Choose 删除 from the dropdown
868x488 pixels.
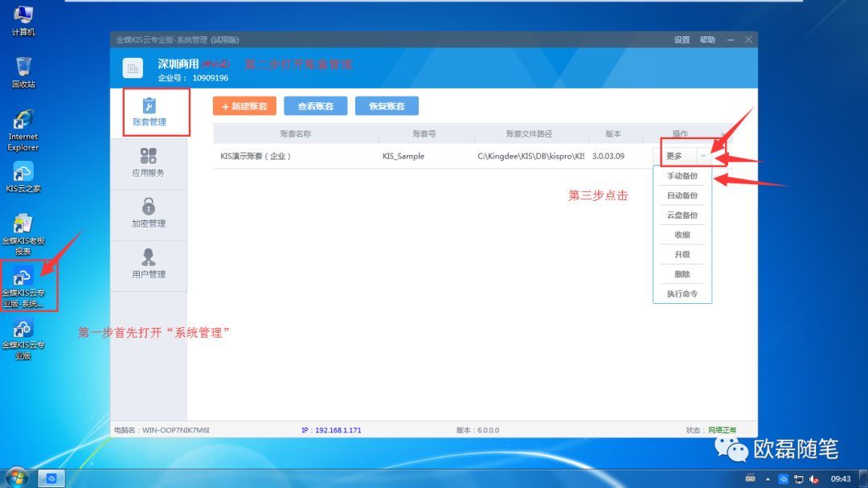click(682, 274)
